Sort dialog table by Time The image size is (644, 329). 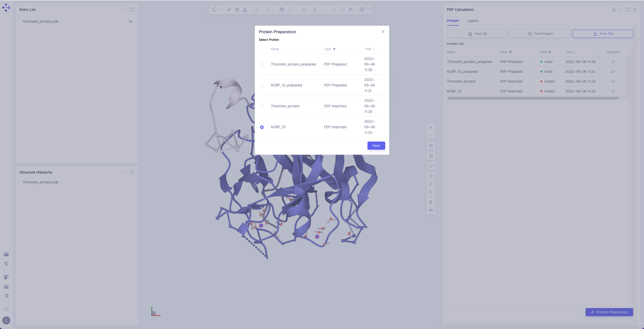coord(374,49)
